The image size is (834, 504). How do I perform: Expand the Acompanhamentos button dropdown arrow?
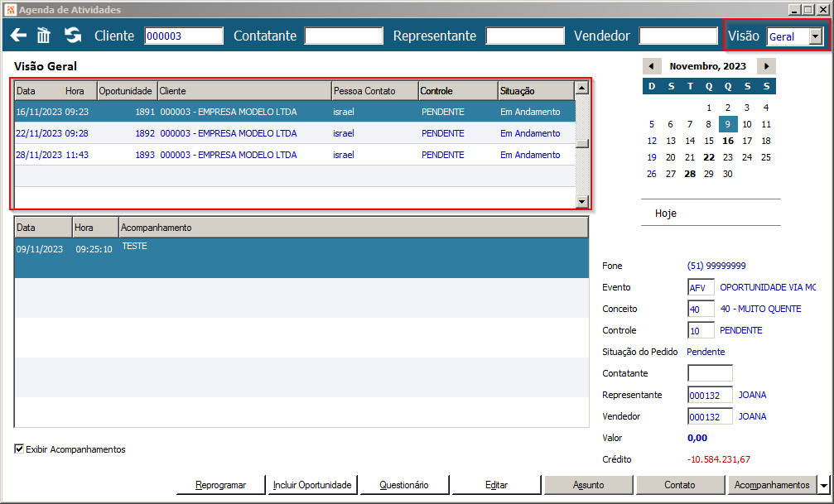pyautogui.click(x=822, y=485)
